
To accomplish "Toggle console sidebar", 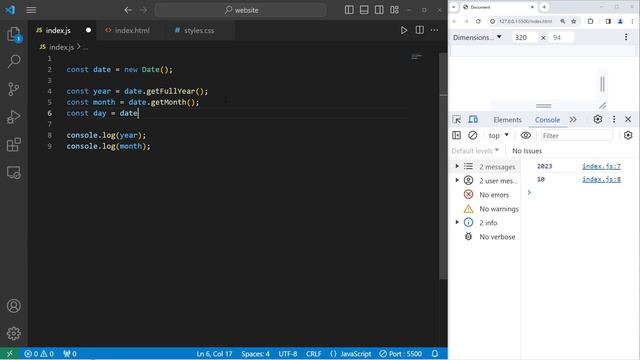I will 456,135.
